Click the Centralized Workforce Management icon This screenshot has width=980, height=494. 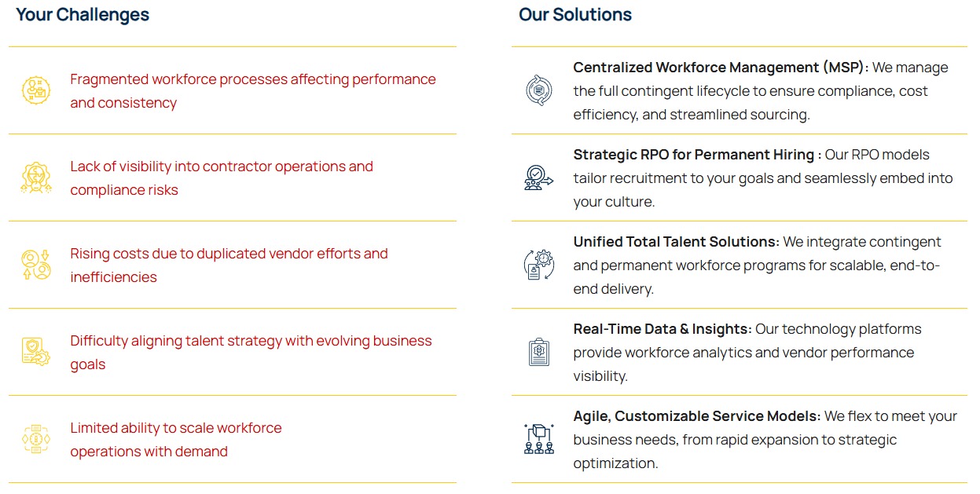tap(538, 90)
